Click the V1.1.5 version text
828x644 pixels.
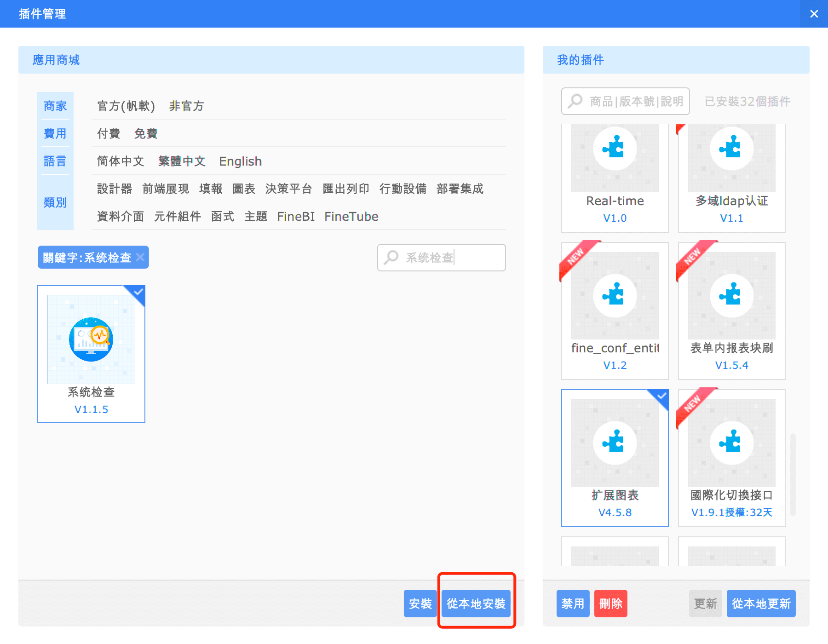[91, 409]
